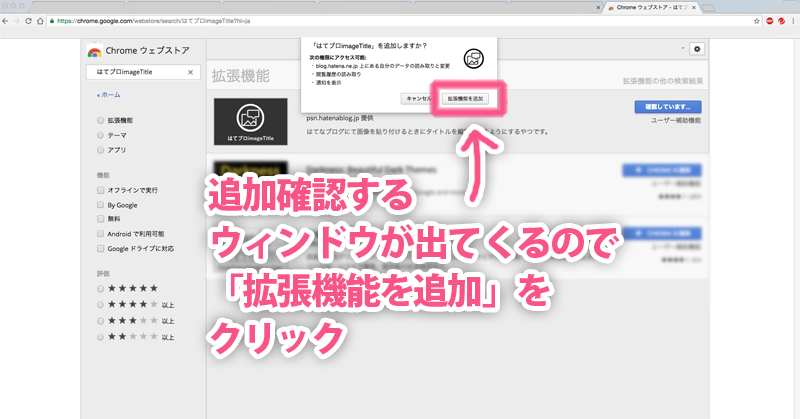This screenshot has width=800, height=419.
Task: Select the 拡張機能 radio filter
Action: point(101,120)
